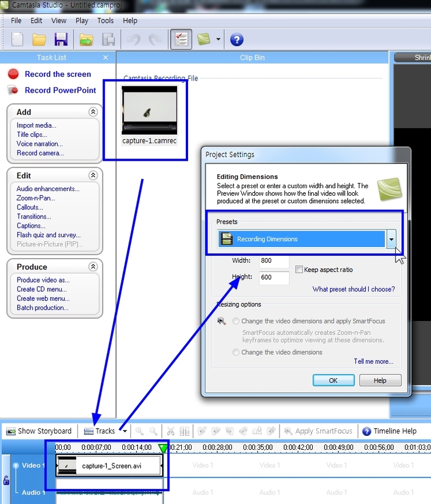The image size is (431, 504).
Task: Open the Tracks dropdown arrow
Action: click(x=125, y=431)
